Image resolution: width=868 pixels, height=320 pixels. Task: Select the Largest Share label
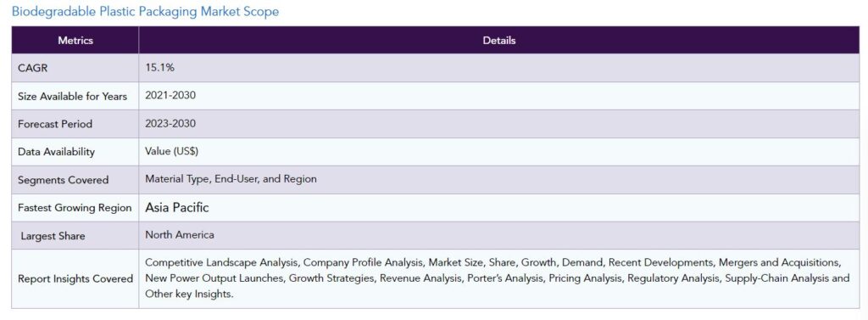click(53, 236)
